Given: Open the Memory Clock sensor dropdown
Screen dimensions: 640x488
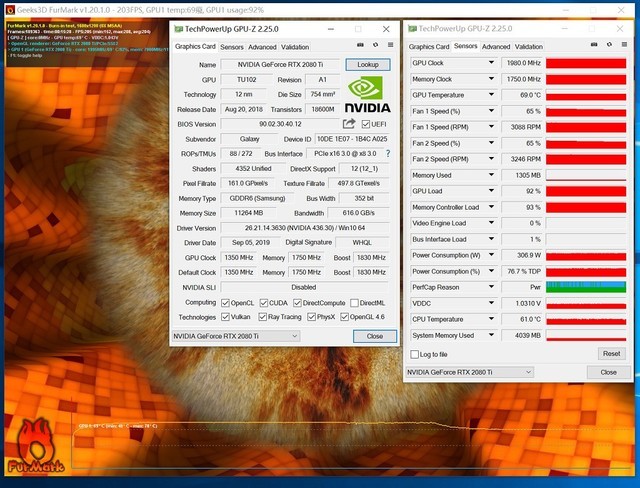Looking at the screenshot, I should [491, 79].
